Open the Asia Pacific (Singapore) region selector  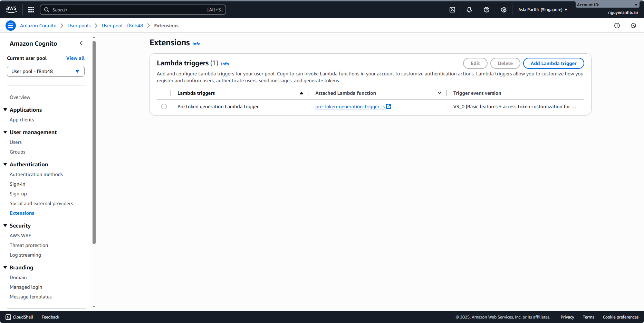(x=542, y=10)
